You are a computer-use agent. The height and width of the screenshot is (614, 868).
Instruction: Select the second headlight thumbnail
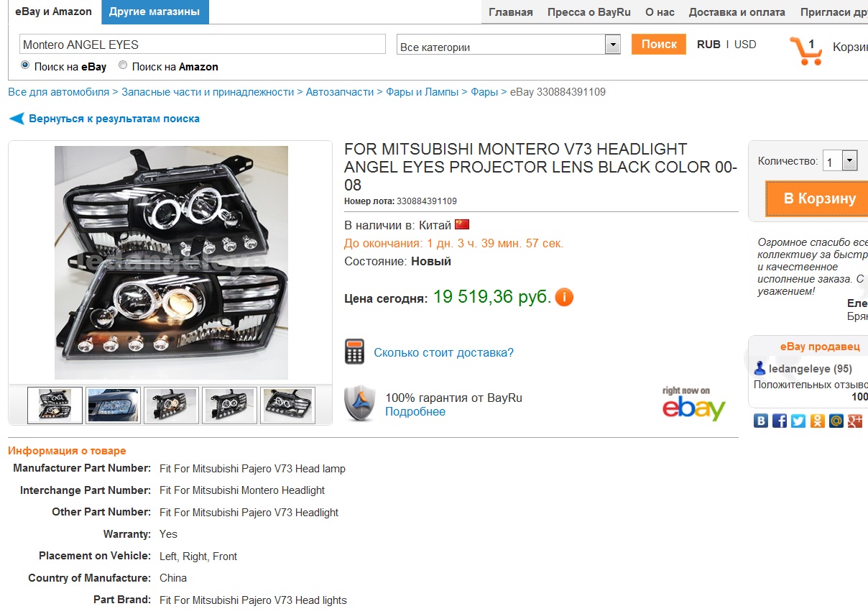pos(114,405)
